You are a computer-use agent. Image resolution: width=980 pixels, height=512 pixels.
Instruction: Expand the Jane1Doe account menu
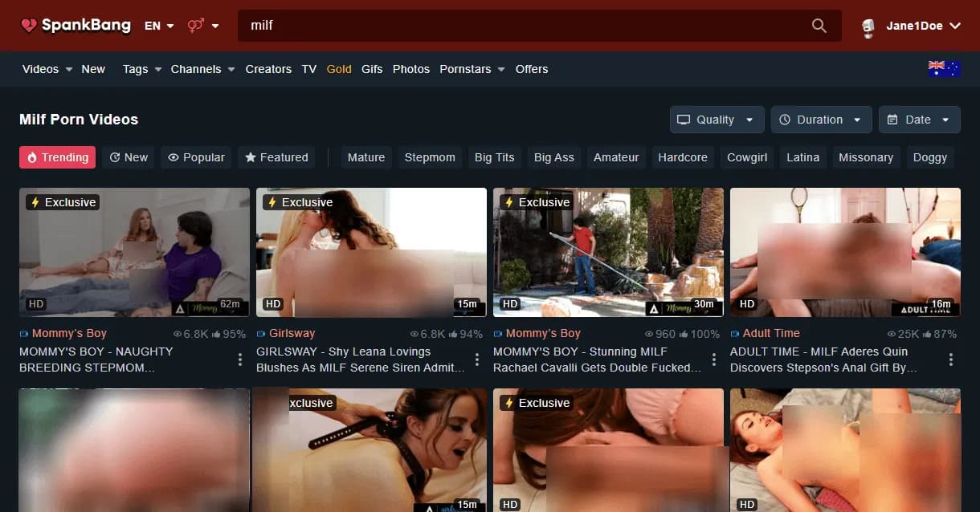[x=924, y=26]
